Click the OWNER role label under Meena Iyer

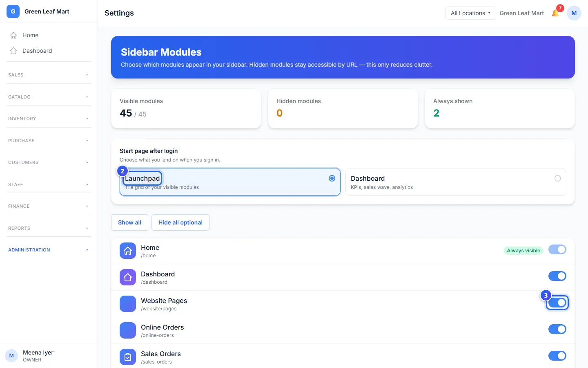(x=32, y=360)
